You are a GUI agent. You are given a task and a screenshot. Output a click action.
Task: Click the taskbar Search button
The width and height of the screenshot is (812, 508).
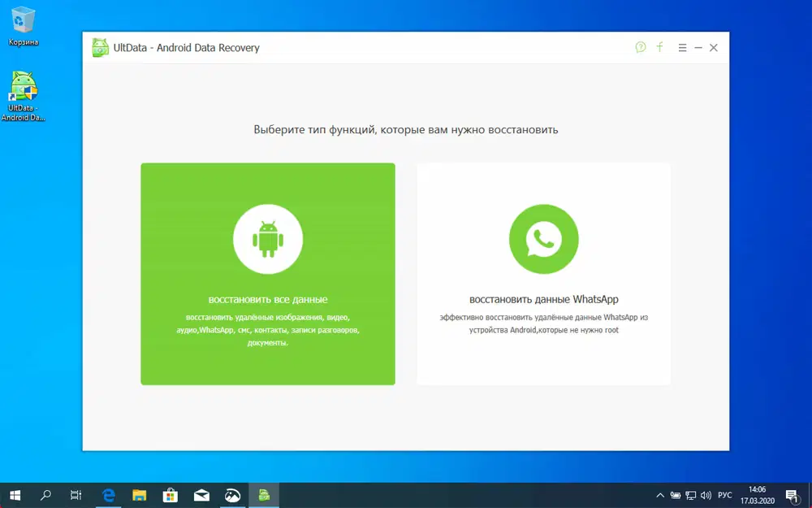45,494
